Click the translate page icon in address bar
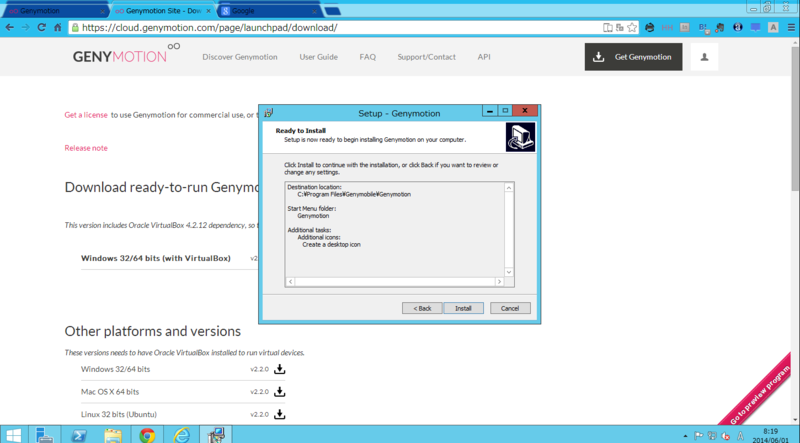This screenshot has width=800, height=443. click(x=620, y=28)
